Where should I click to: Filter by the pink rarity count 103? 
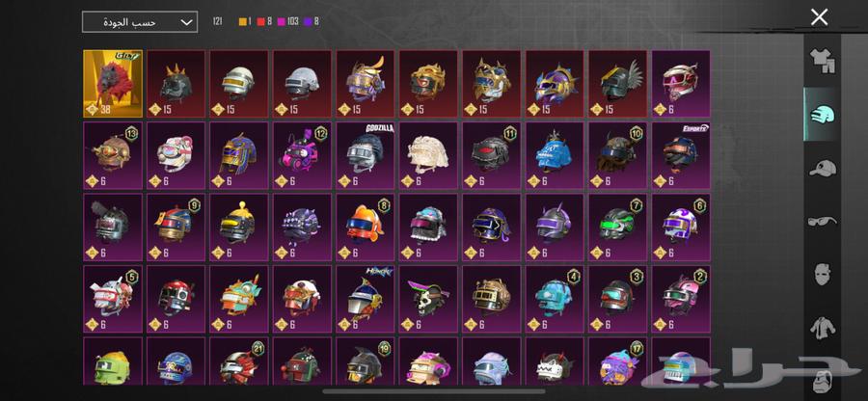(x=287, y=21)
